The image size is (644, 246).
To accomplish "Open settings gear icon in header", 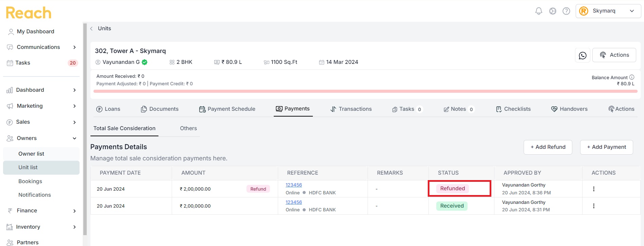I will [553, 11].
